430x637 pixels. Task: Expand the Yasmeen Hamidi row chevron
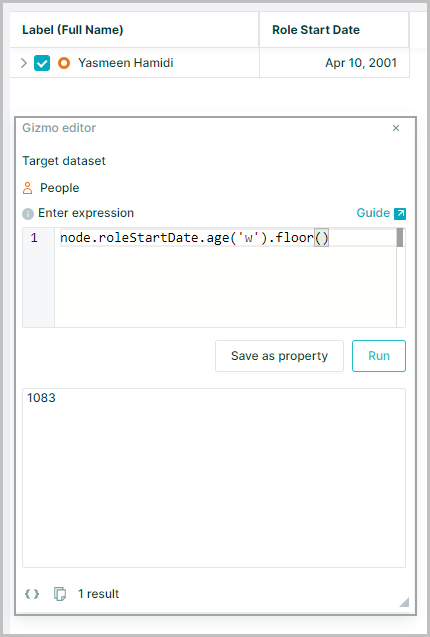[x=24, y=63]
